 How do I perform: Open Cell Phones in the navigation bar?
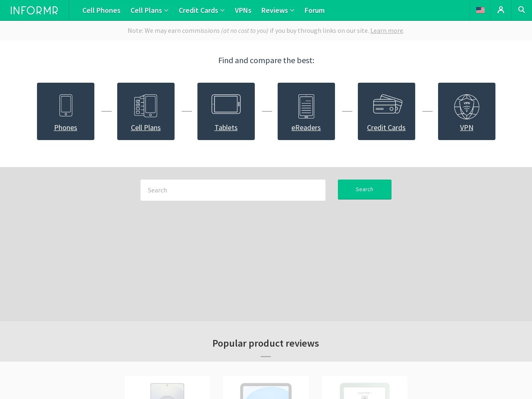click(101, 10)
